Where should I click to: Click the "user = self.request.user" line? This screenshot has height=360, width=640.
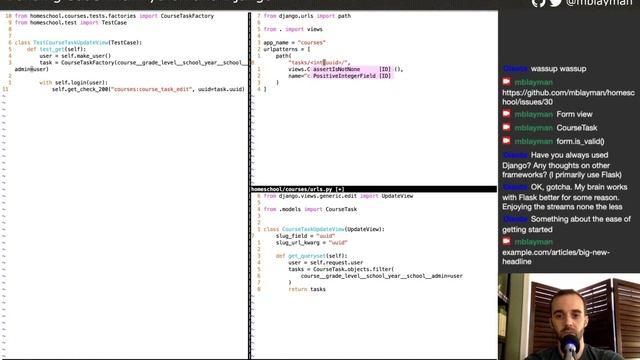tap(325, 262)
